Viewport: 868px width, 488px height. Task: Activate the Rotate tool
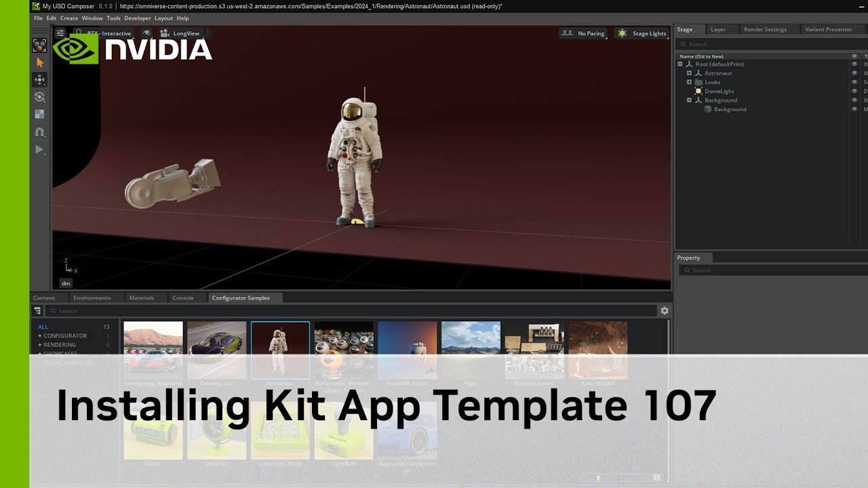coord(39,97)
